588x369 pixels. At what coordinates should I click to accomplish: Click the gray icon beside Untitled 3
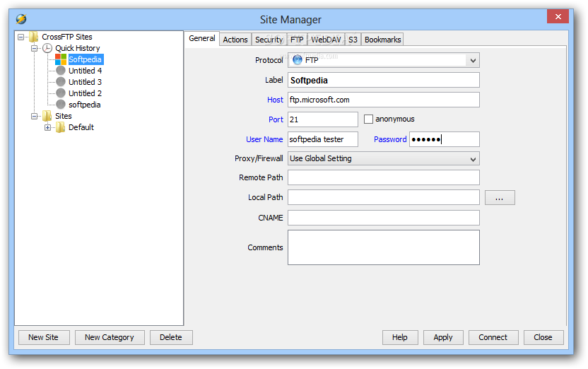click(x=61, y=82)
